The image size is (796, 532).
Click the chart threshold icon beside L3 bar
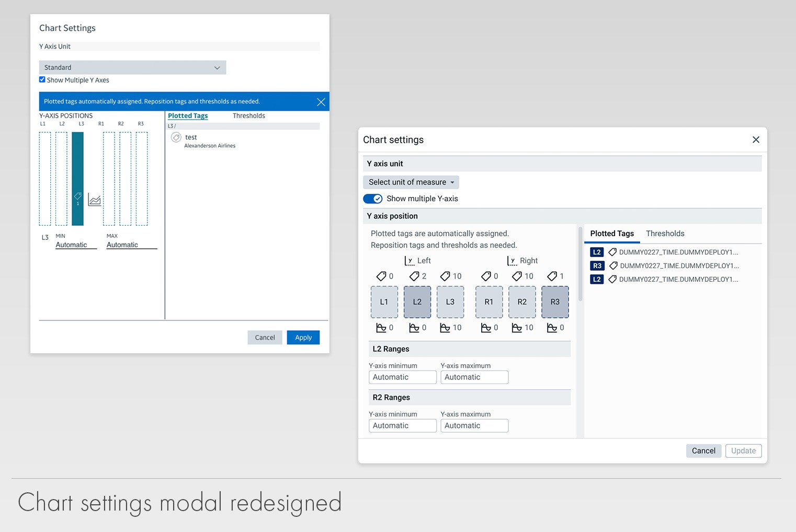pos(95,200)
